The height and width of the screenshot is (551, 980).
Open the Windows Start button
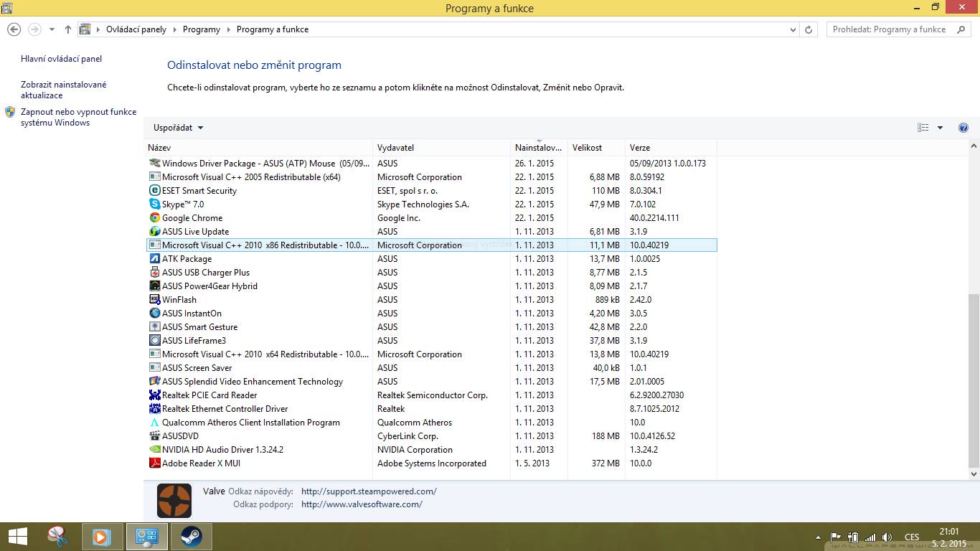point(18,537)
